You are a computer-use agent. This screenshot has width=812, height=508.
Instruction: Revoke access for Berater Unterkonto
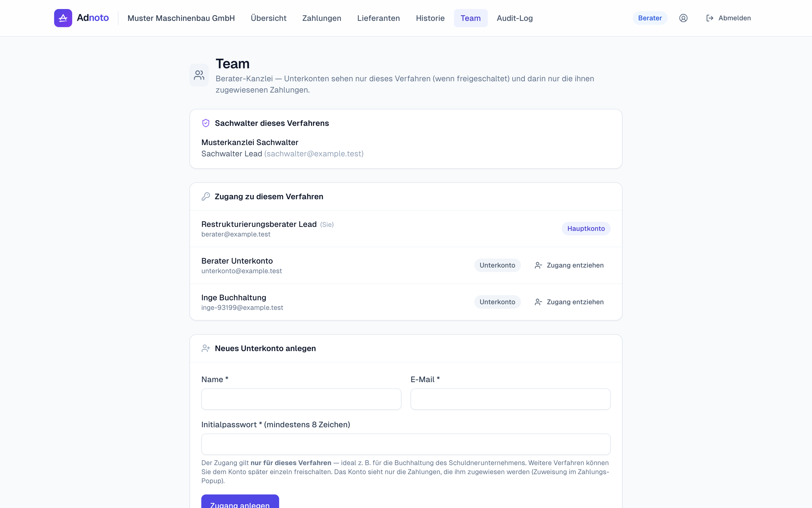point(569,265)
